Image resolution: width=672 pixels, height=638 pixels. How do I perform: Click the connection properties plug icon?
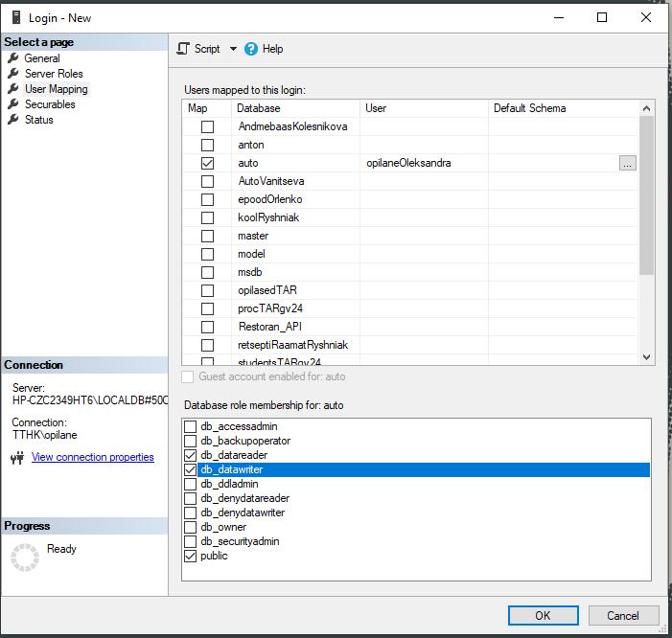pos(16,458)
